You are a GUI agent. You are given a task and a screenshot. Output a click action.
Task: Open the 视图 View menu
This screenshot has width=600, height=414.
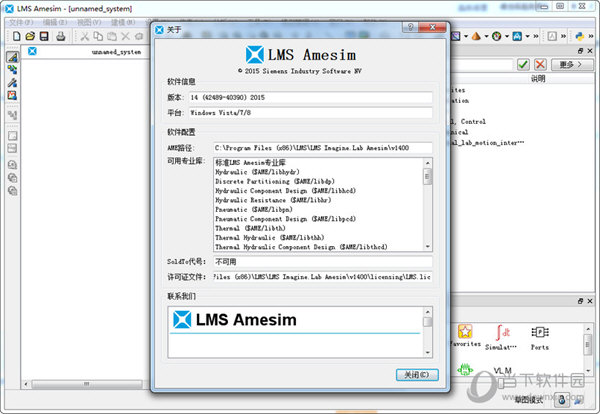[x=89, y=22]
